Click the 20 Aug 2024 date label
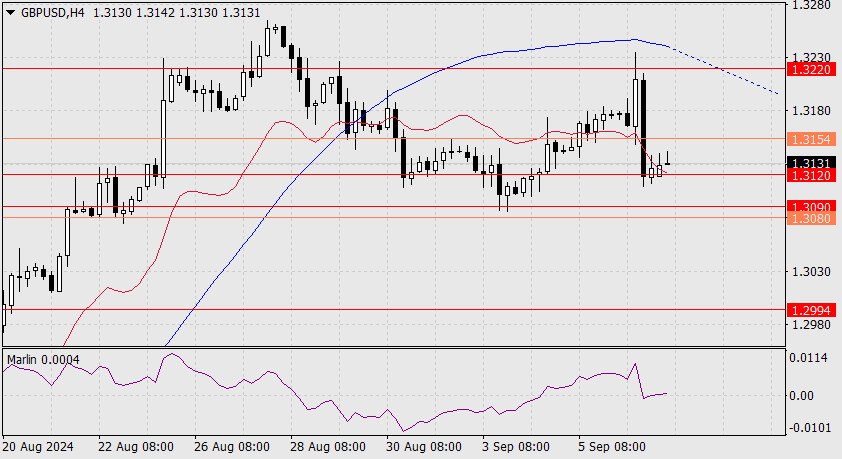The width and height of the screenshot is (842, 459). [38, 447]
